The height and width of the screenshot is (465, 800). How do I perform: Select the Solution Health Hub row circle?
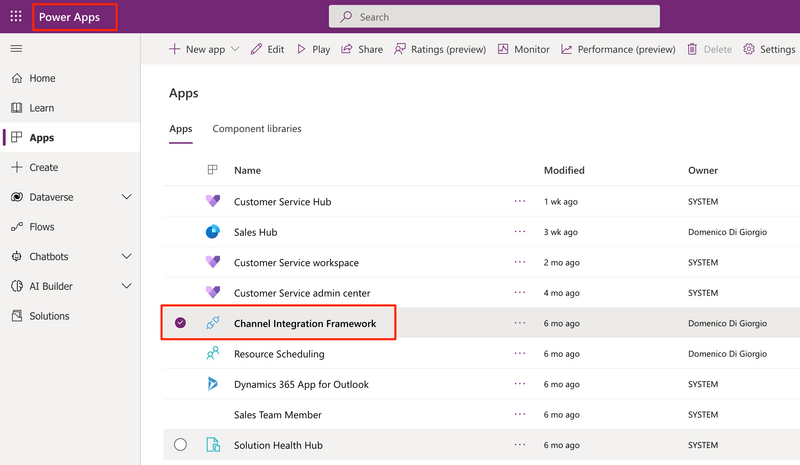tap(180, 445)
